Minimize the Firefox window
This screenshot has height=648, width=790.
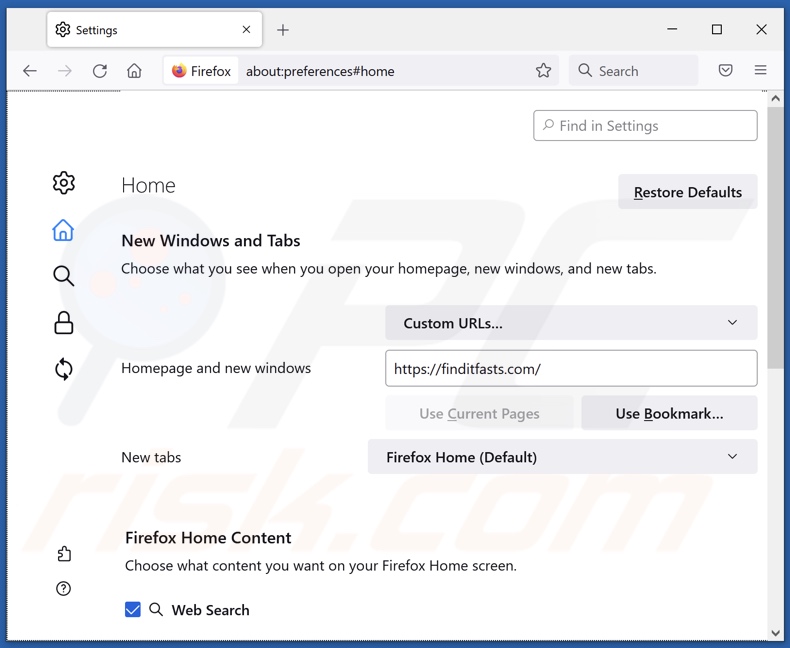(672, 29)
